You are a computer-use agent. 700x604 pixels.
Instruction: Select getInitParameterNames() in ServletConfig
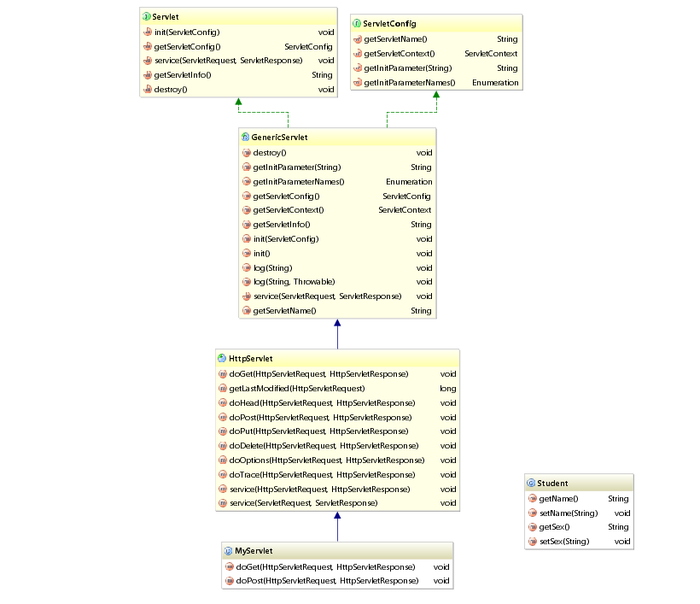tap(418, 82)
